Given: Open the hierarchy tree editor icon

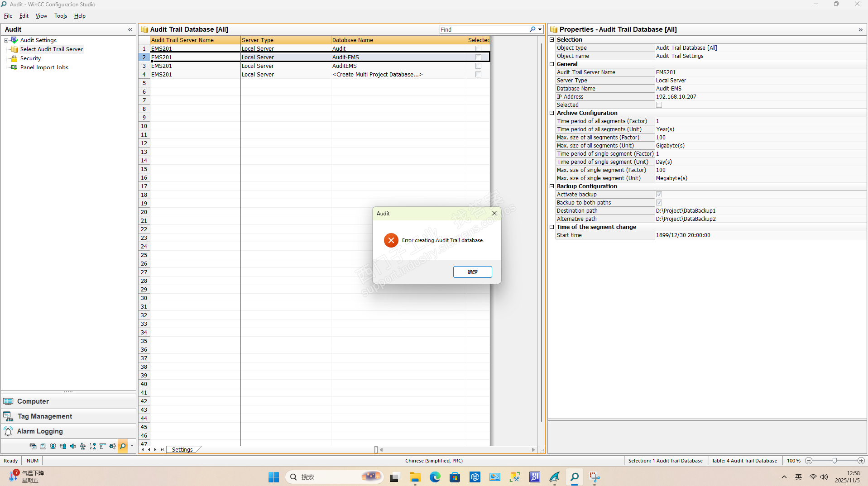Looking at the screenshot, I should point(83,446).
